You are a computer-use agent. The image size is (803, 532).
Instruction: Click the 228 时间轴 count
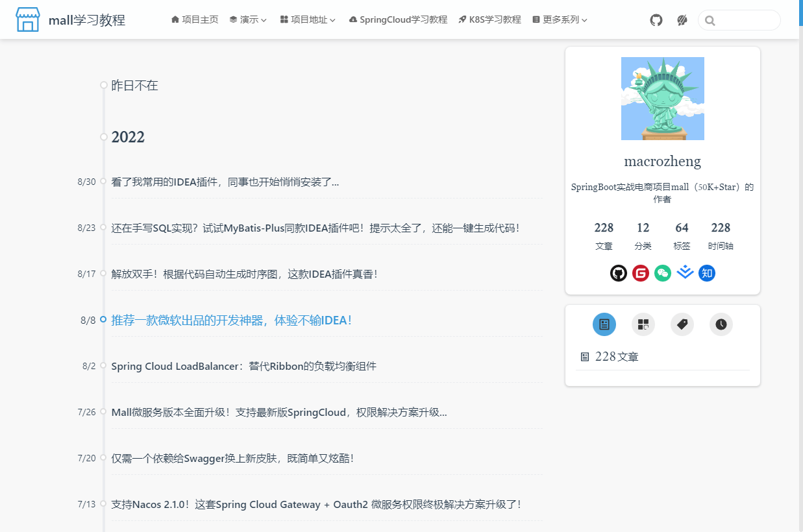(x=721, y=236)
